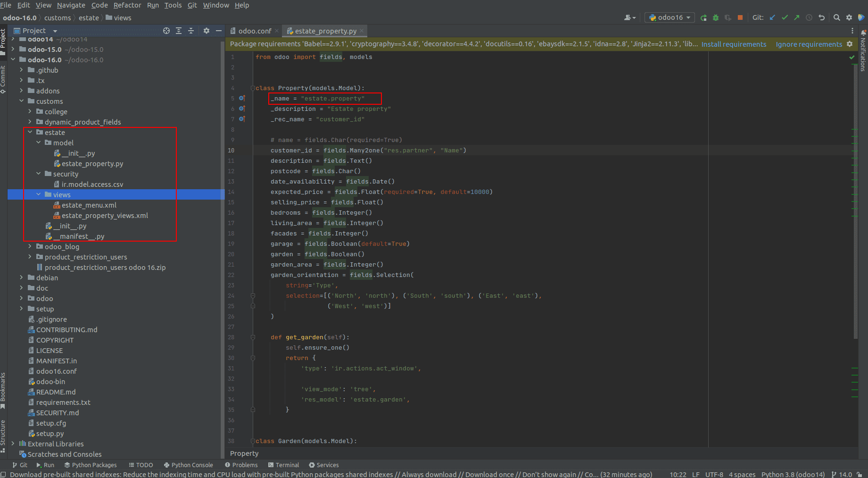The width and height of the screenshot is (868, 478).
Task: Switch to odoo.conf editor tab
Action: tap(254, 31)
